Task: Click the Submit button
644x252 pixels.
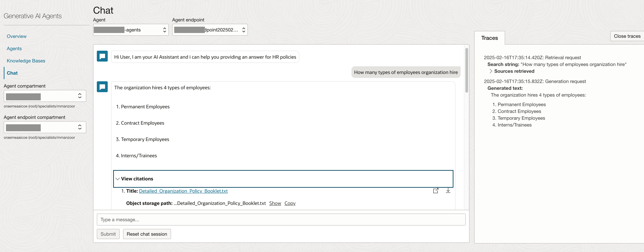Action: [108, 234]
